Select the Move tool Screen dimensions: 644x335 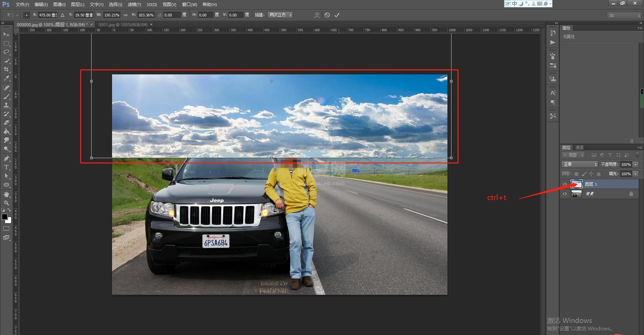pos(6,35)
